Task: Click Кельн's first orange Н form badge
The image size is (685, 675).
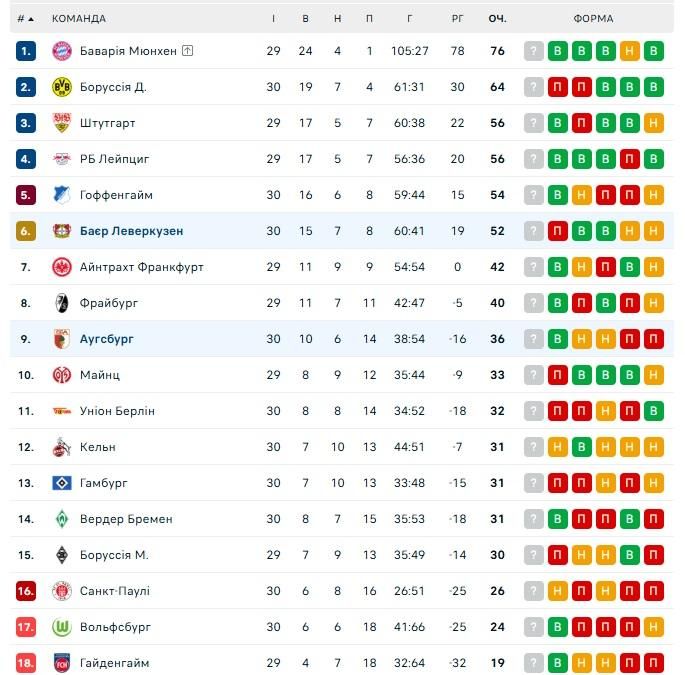Action: click(x=558, y=447)
